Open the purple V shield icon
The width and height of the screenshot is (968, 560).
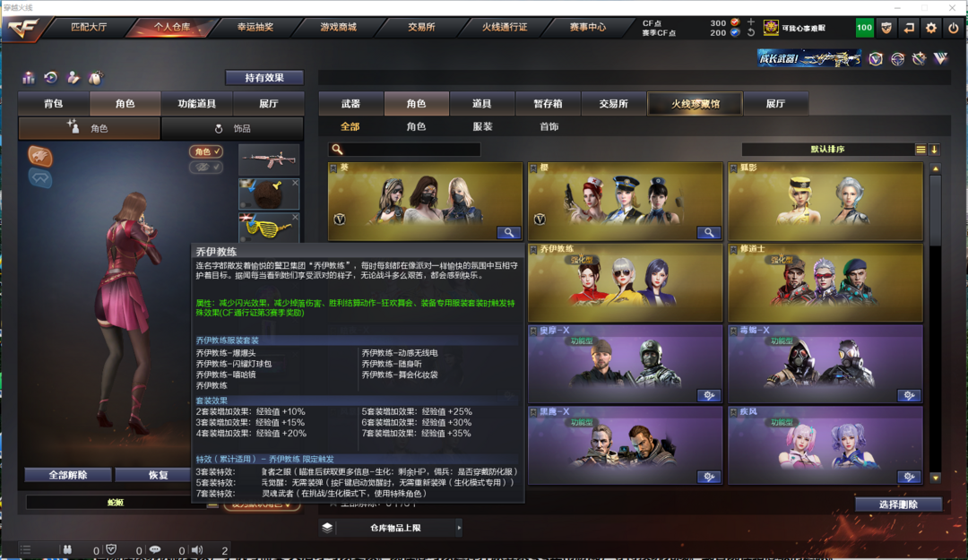pyautogui.click(x=876, y=58)
